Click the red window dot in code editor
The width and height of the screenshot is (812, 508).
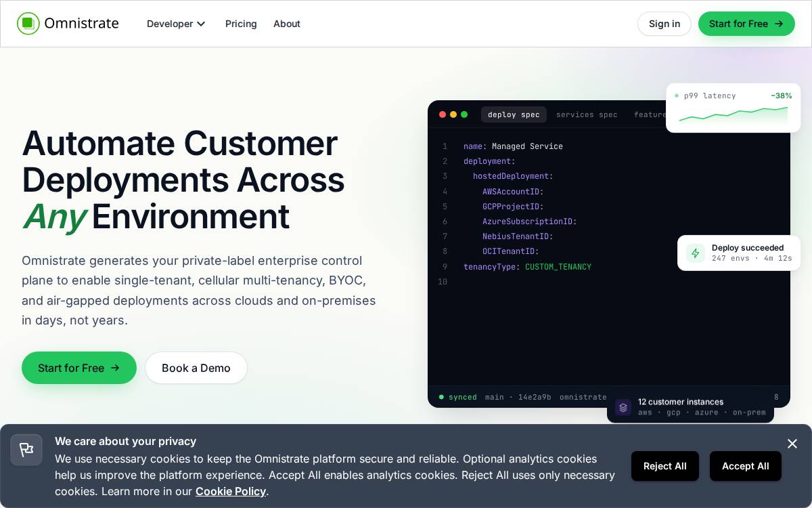coord(443,114)
